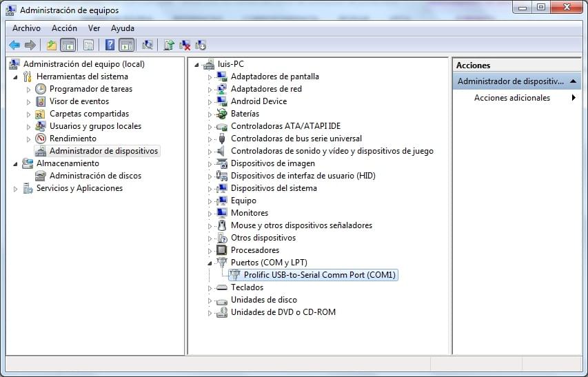The height and width of the screenshot is (377, 588).
Task: Click the Properties icon in the toolbar
Action: pyautogui.click(x=88, y=45)
